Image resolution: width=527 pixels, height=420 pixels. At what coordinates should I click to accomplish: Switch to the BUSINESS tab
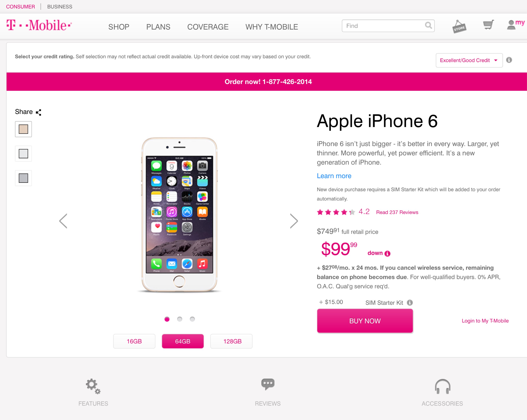click(x=60, y=7)
